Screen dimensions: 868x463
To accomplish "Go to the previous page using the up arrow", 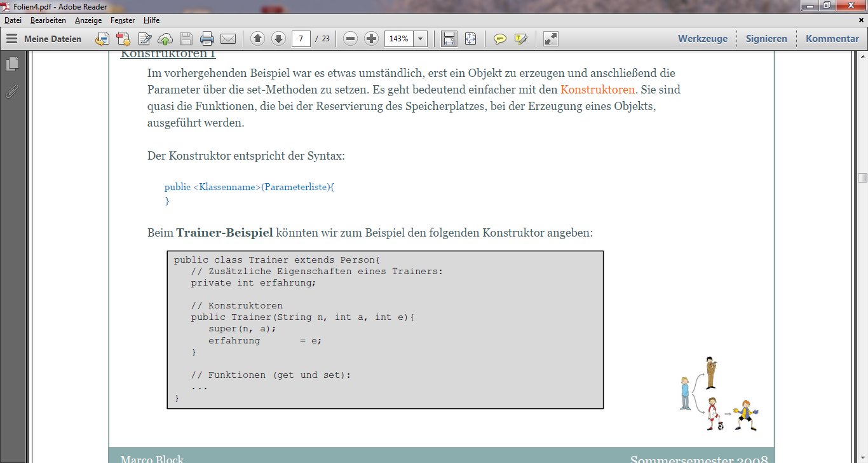I will (x=257, y=39).
